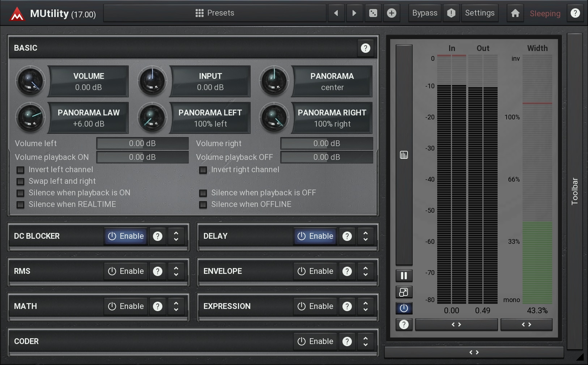Click the randomize preset dice icon
This screenshot has width=588, height=365.
tap(373, 13)
